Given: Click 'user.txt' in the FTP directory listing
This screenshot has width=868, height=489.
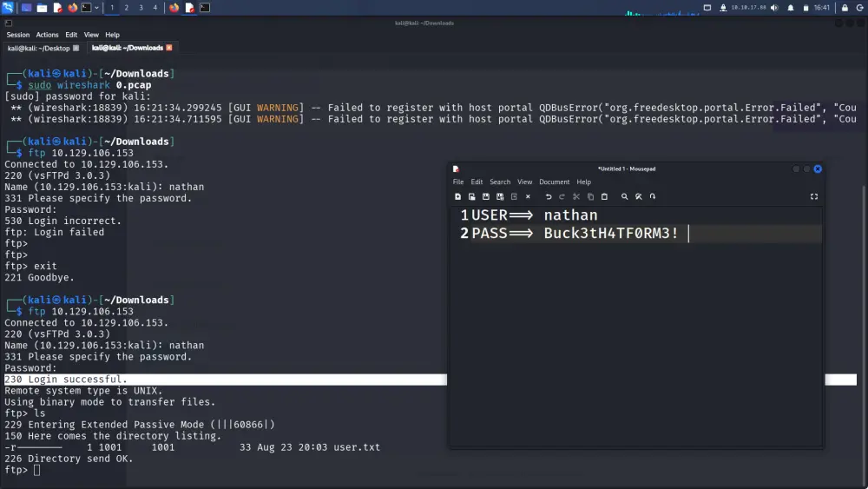Looking at the screenshot, I should pos(357,447).
